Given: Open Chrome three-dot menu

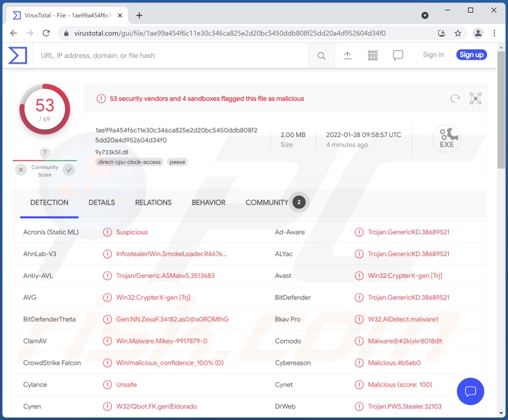Looking at the screenshot, I should tap(494, 33).
